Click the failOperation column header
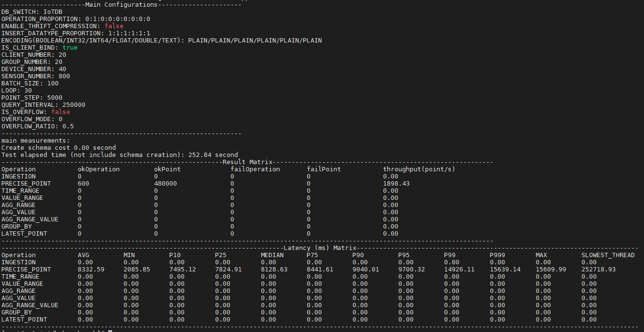Screen dimensions: 644x332 pyautogui.click(x=255, y=169)
